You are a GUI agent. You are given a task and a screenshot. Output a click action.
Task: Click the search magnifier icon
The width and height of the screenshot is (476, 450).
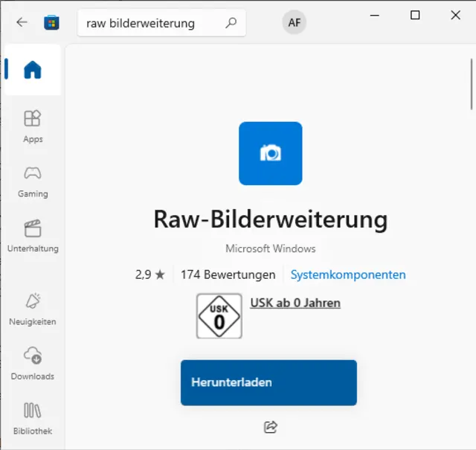pyautogui.click(x=231, y=23)
